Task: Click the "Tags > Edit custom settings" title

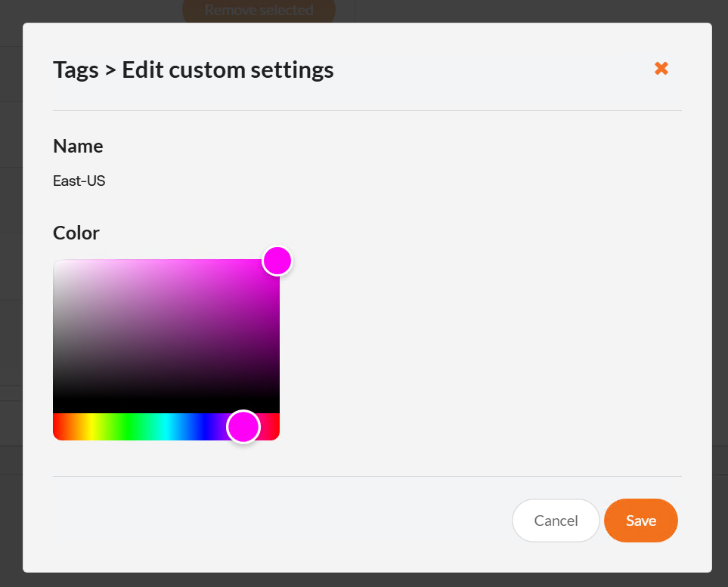Action: [x=194, y=70]
